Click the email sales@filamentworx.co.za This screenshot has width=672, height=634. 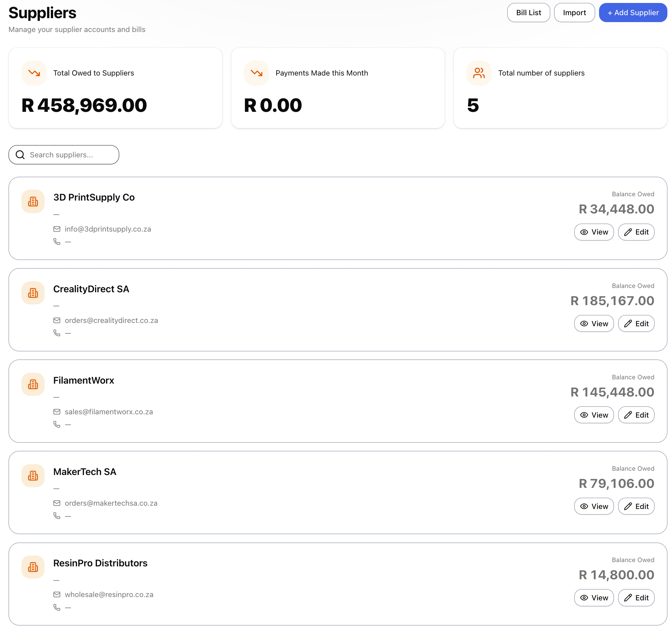[x=109, y=412]
